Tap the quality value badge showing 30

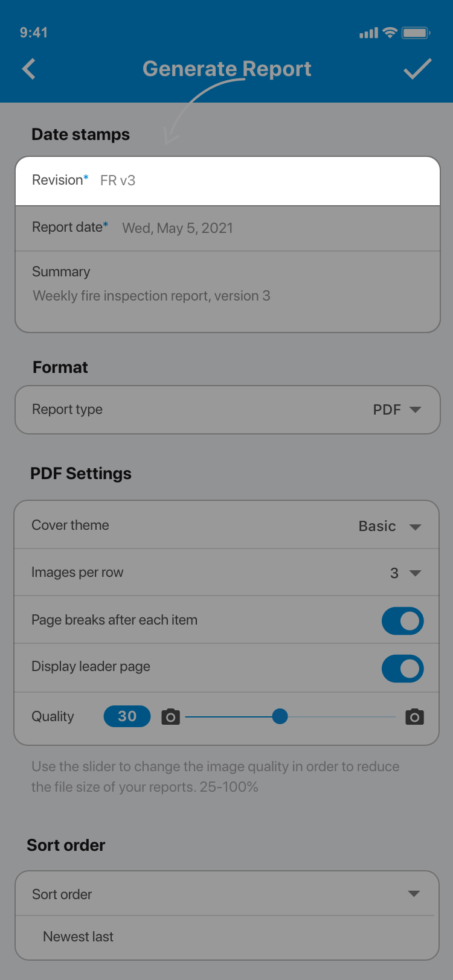coord(127,716)
